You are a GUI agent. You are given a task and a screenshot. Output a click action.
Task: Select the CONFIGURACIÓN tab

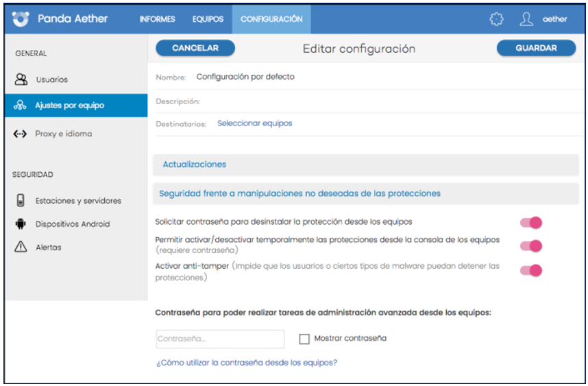[x=271, y=19]
